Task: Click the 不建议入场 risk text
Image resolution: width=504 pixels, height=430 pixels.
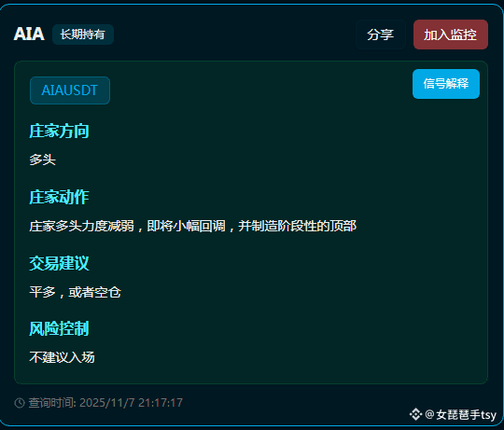Action: (x=62, y=357)
